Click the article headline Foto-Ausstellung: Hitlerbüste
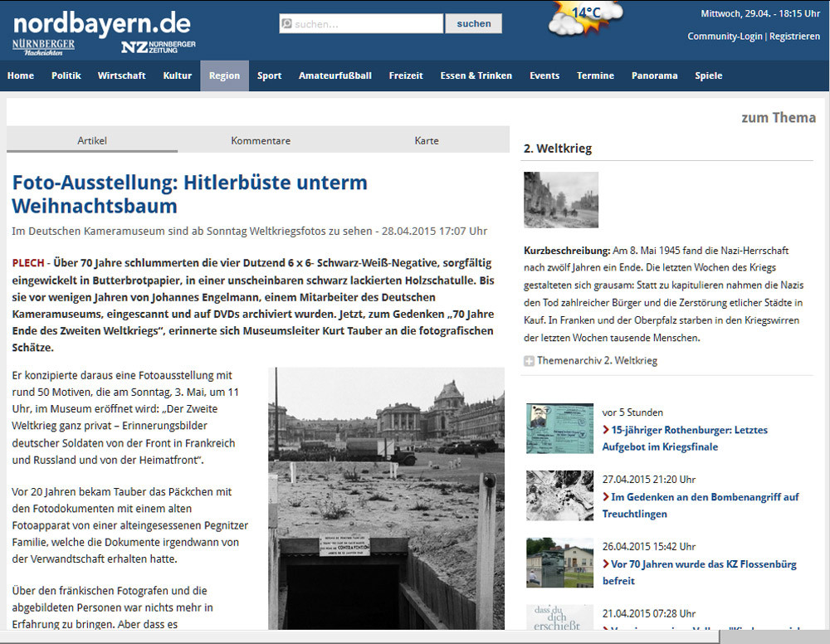 [189, 193]
